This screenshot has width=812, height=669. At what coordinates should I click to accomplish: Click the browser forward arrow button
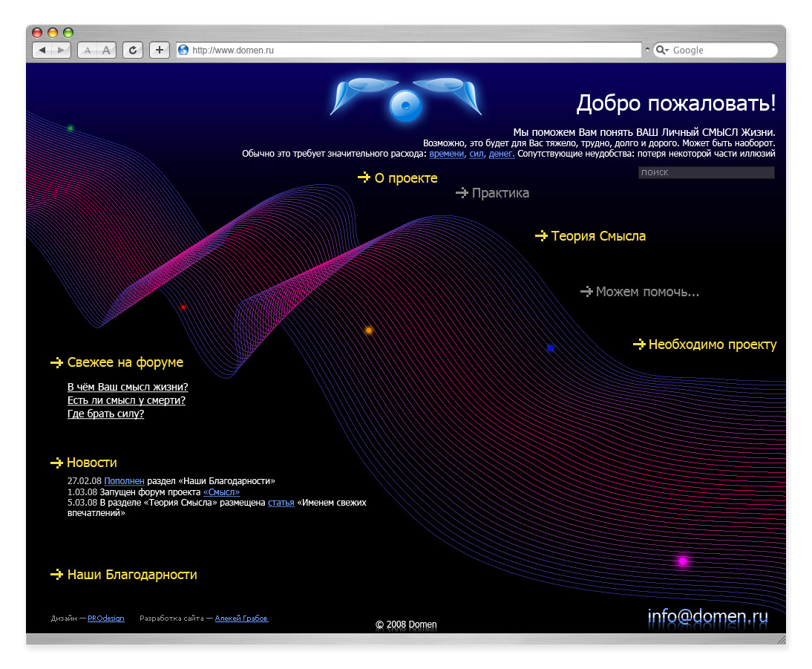(62, 50)
